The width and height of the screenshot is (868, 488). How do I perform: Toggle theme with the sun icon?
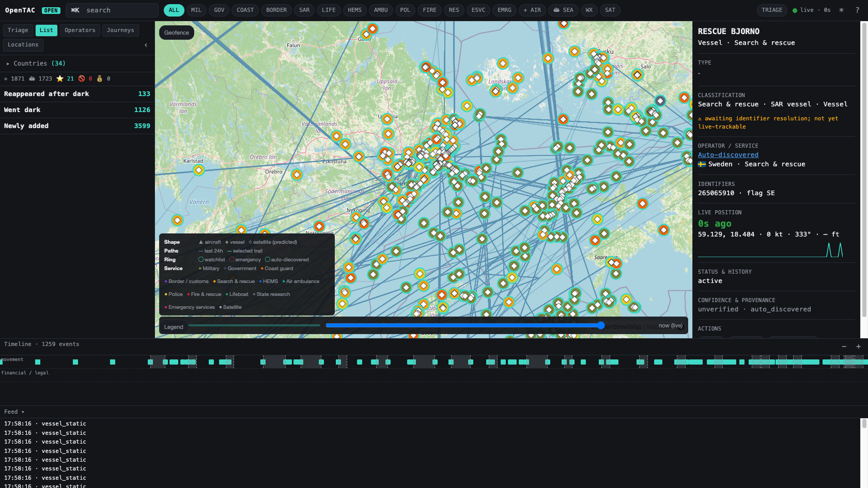(841, 10)
